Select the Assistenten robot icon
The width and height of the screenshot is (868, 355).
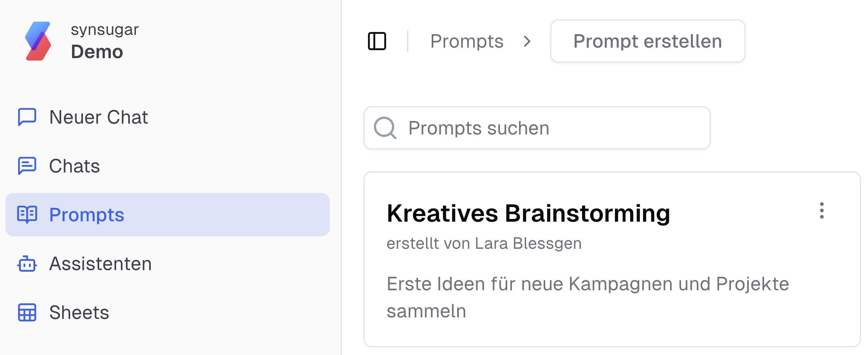click(x=27, y=264)
